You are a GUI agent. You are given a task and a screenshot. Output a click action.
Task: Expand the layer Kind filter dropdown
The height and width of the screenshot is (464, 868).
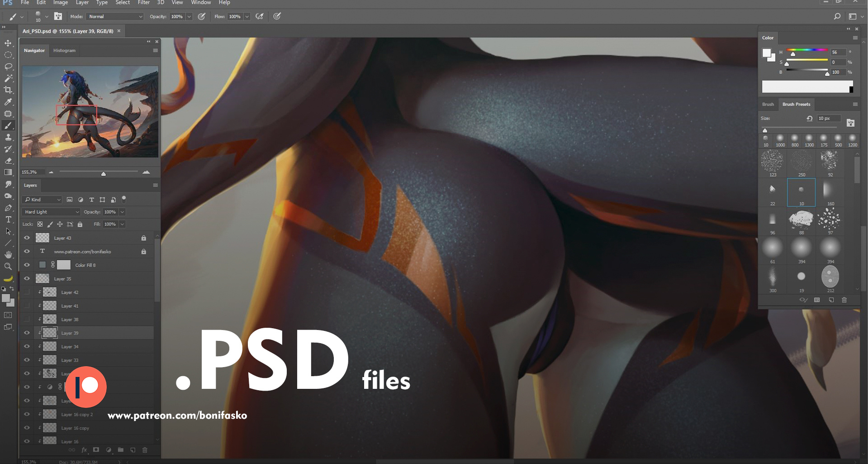pyautogui.click(x=43, y=200)
